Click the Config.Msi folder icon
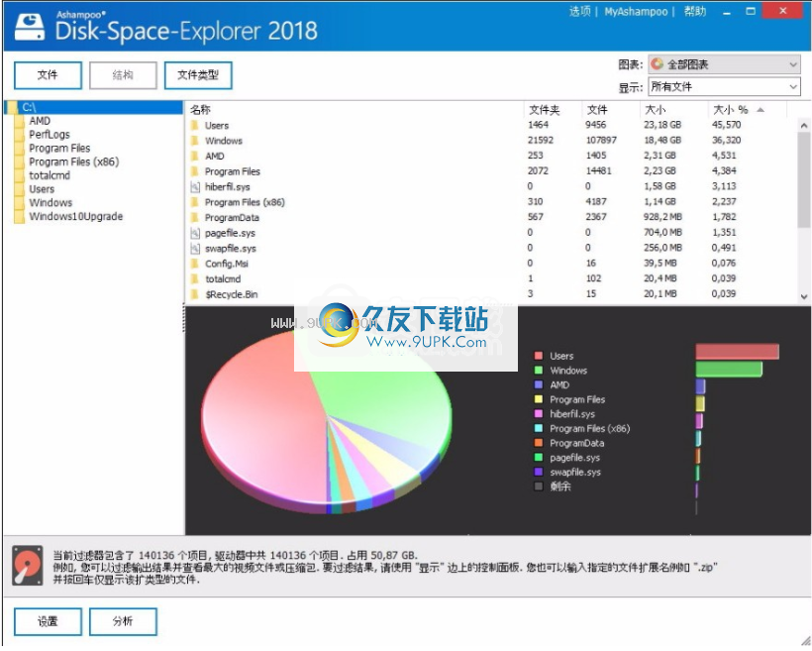Screen dimensions: 812x651 pos(195,264)
